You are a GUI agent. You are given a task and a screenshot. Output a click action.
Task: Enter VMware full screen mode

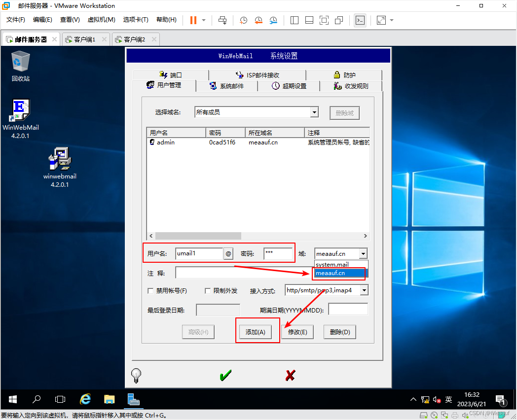click(324, 20)
